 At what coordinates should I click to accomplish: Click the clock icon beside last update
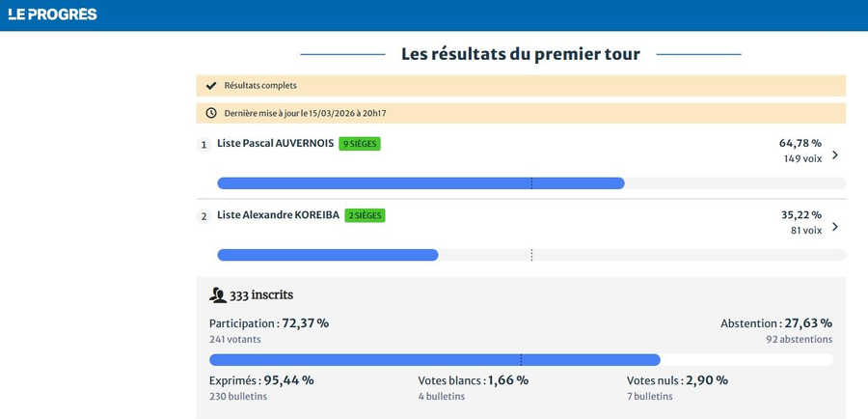click(211, 113)
